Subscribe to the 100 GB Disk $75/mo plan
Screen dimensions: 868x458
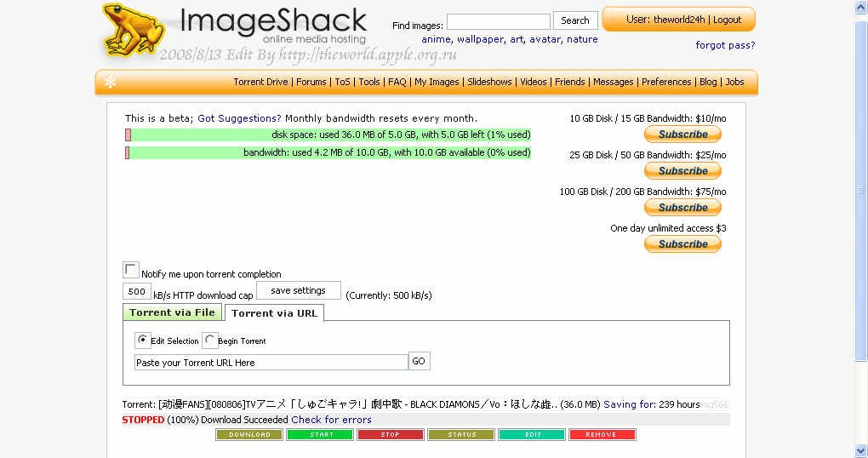[682, 208]
